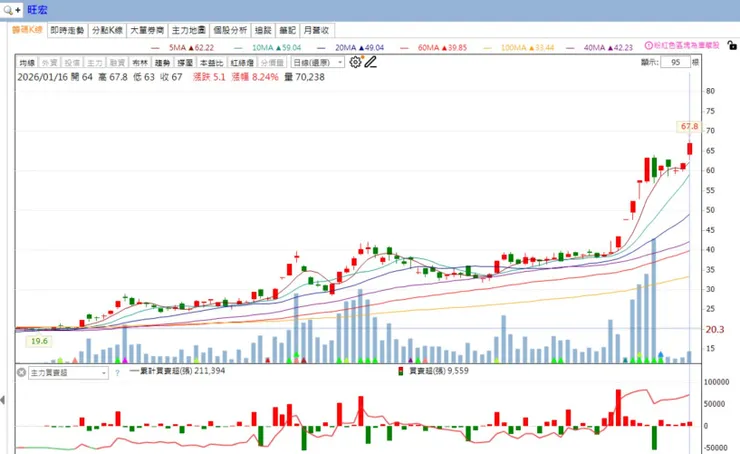Click the 10MA ▲59.04 value

point(277,48)
